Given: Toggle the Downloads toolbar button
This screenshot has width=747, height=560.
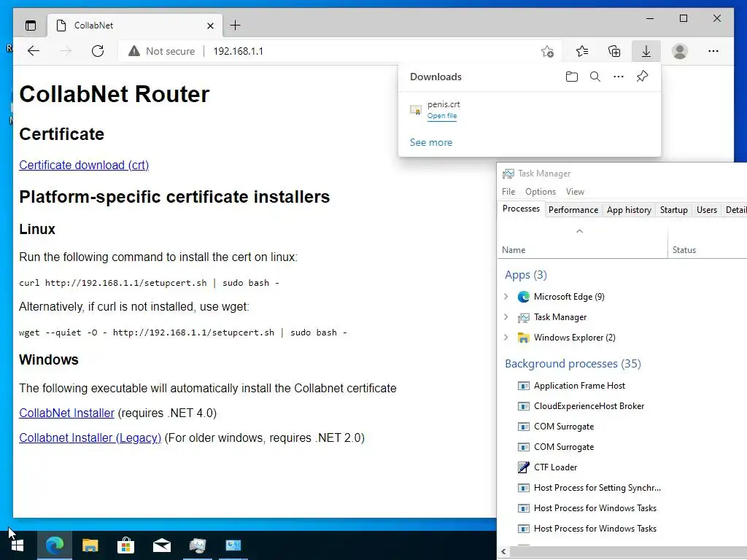Looking at the screenshot, I should click(x=646, y=51).
